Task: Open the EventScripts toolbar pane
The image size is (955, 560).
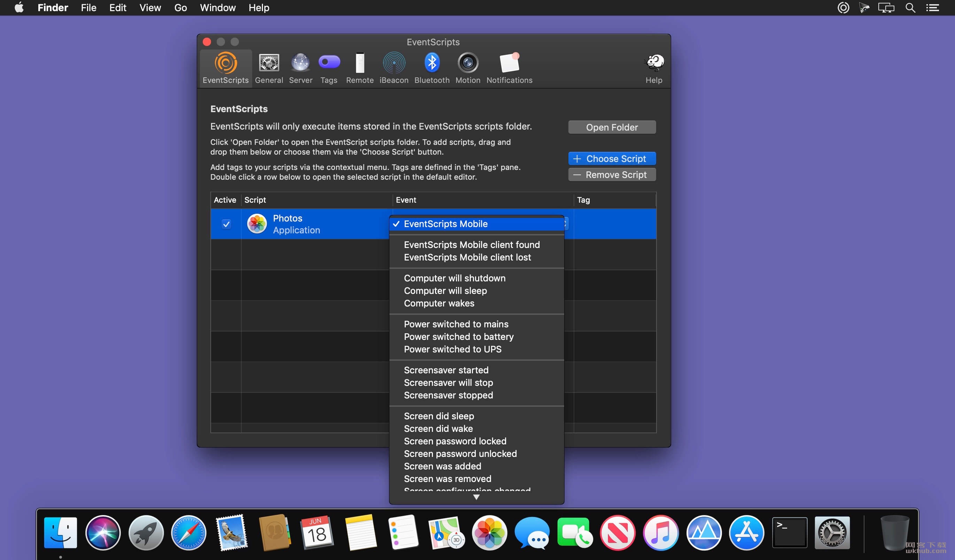Action: pos(225,68)
